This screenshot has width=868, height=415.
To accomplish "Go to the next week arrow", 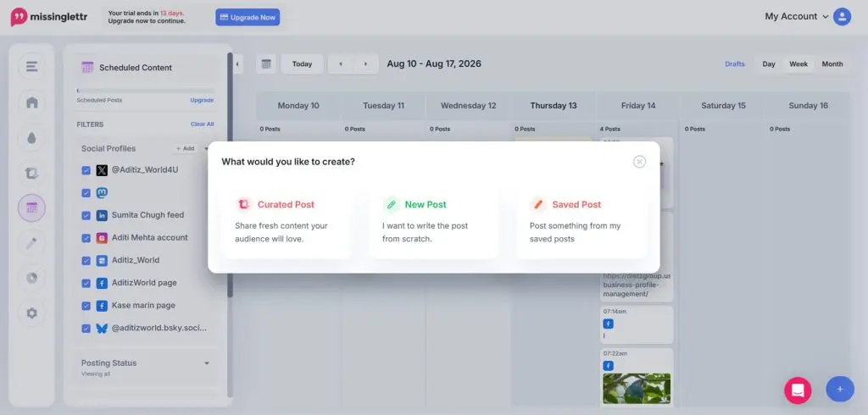I will click(365, 64).
